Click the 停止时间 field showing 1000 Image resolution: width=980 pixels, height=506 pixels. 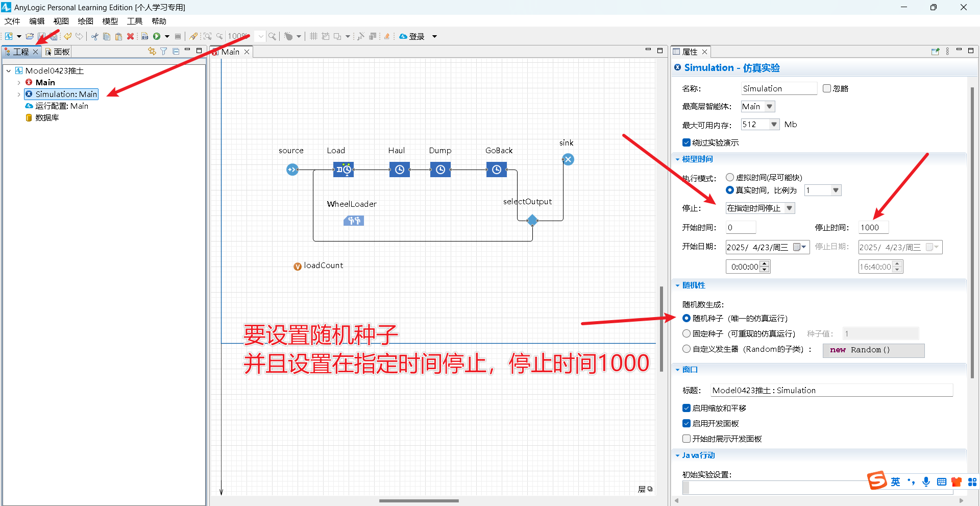point(873,227)
